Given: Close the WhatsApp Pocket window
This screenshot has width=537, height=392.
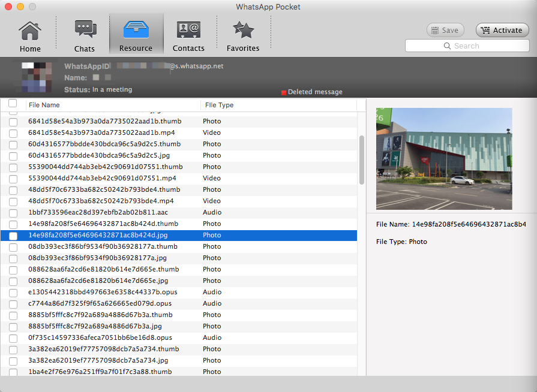Looking at the screenshot, I should click(x=8, y=7).
